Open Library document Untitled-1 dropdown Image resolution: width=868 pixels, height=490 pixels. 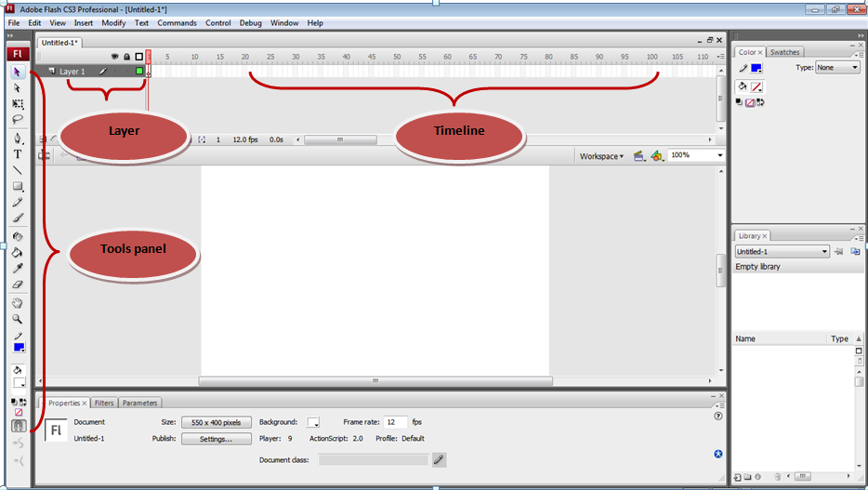pyautogui.click(x=782, y=251)
